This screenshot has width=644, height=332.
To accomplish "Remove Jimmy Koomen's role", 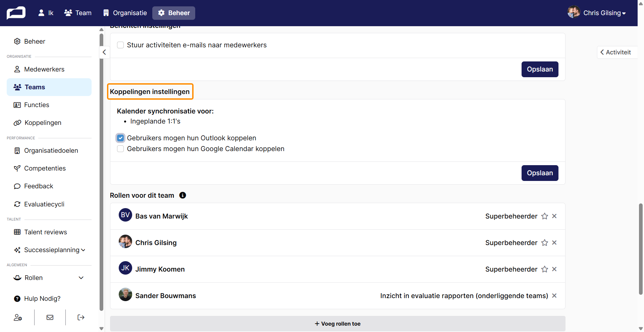I will click(554, 269).
